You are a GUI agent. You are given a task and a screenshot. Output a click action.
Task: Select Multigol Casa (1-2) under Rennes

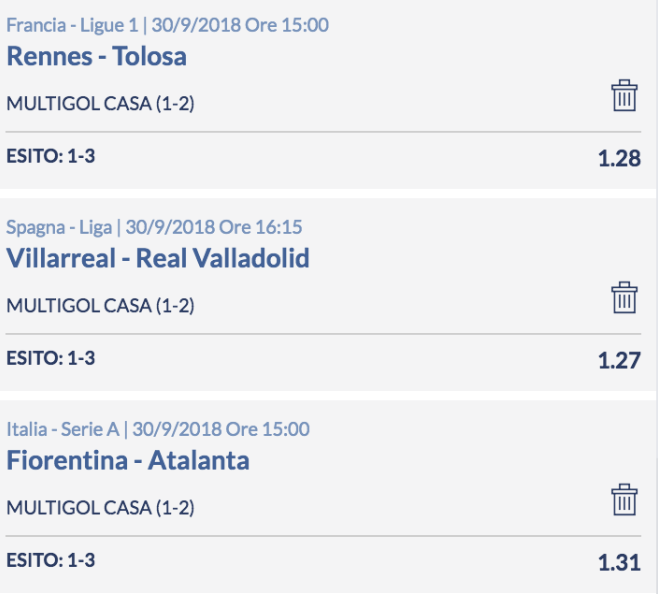click(100, 103)
